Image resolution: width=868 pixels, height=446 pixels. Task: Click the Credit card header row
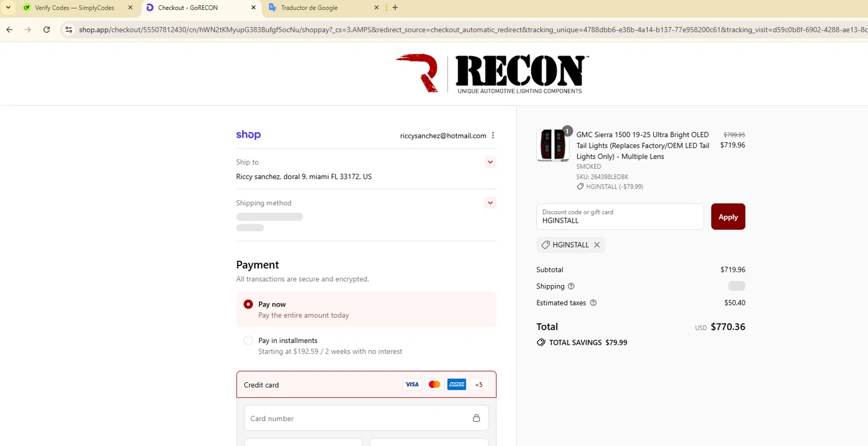pyautogui.click(x=366, y=385)
